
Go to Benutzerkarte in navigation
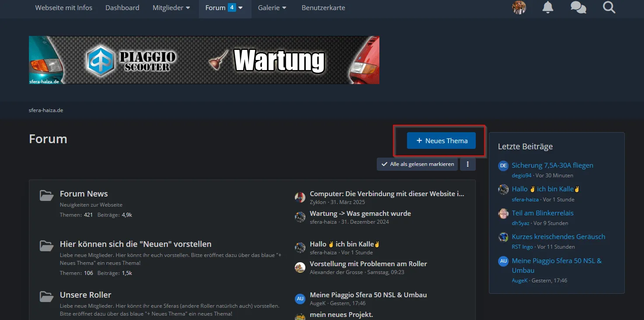click(323, 8)
